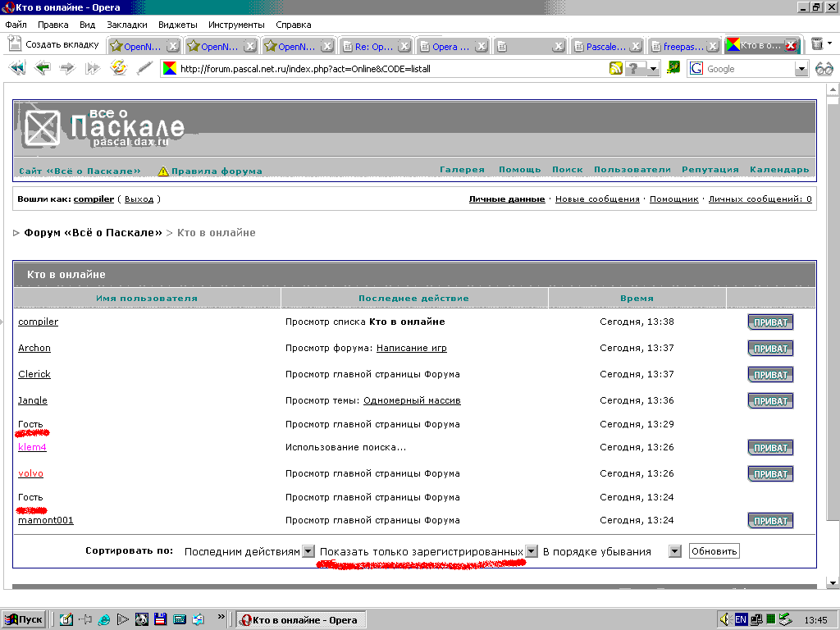The image size is (840, 630).
Task: Click the Opera back navigation arrow
Action: coord(42,69)
